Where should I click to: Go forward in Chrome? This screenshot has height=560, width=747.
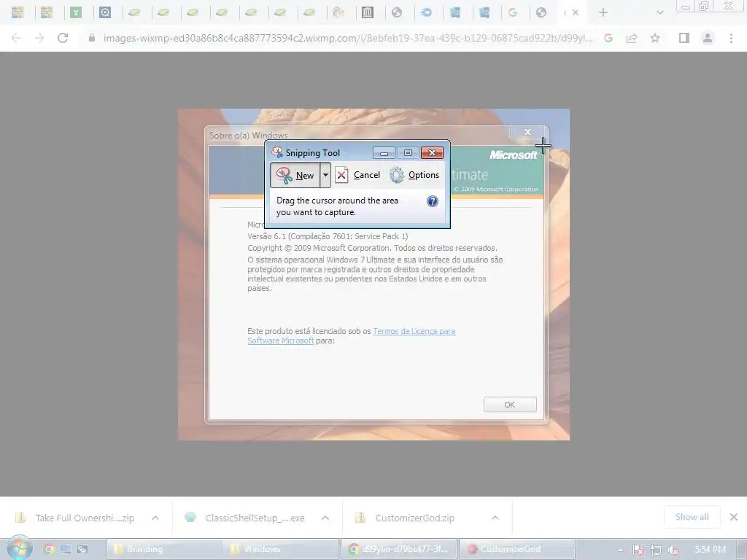(x=39, y=38)
